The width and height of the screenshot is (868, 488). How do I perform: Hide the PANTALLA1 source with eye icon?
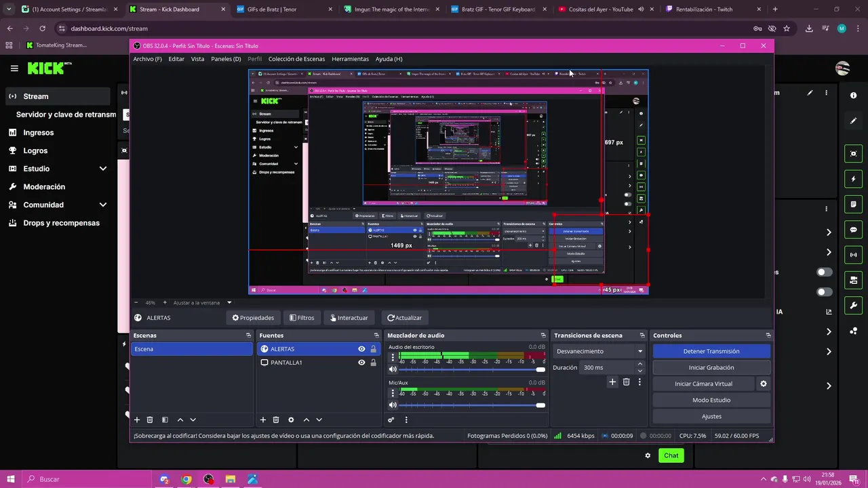(361, 363)
